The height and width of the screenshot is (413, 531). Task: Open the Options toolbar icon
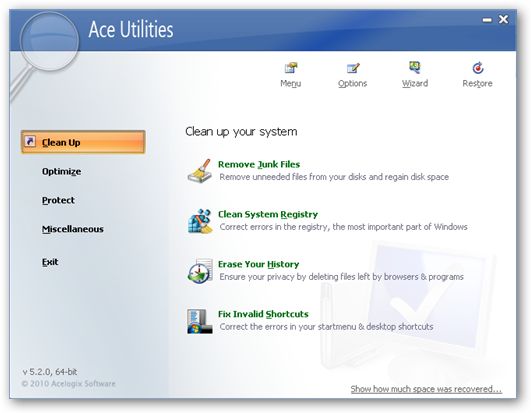[x=353, y=68]
